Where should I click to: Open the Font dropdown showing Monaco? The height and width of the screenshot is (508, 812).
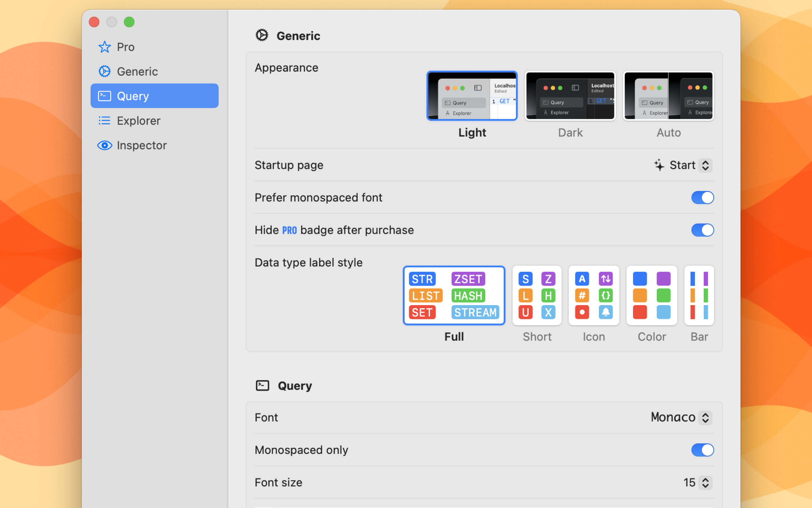pyautogui.click(x=681, y=417)
